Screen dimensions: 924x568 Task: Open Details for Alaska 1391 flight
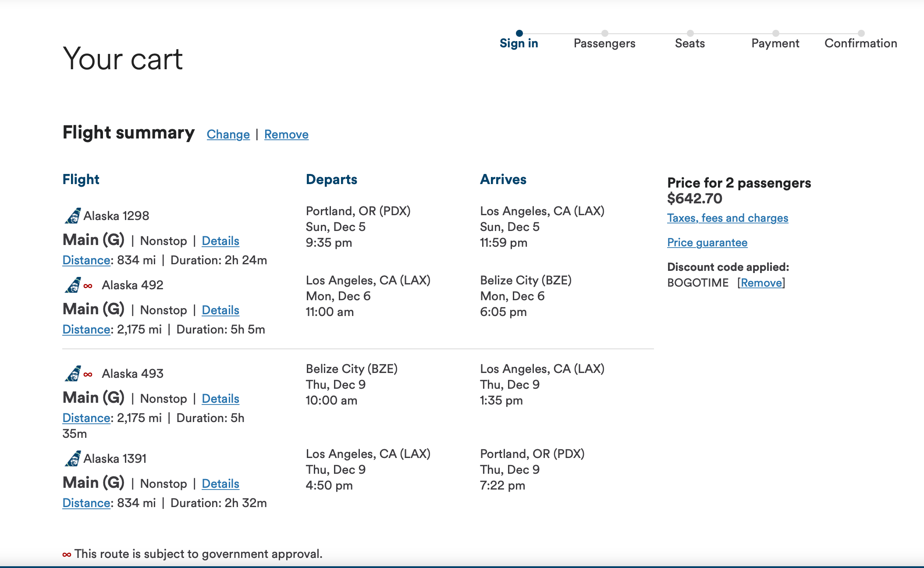tap(220, 483)
